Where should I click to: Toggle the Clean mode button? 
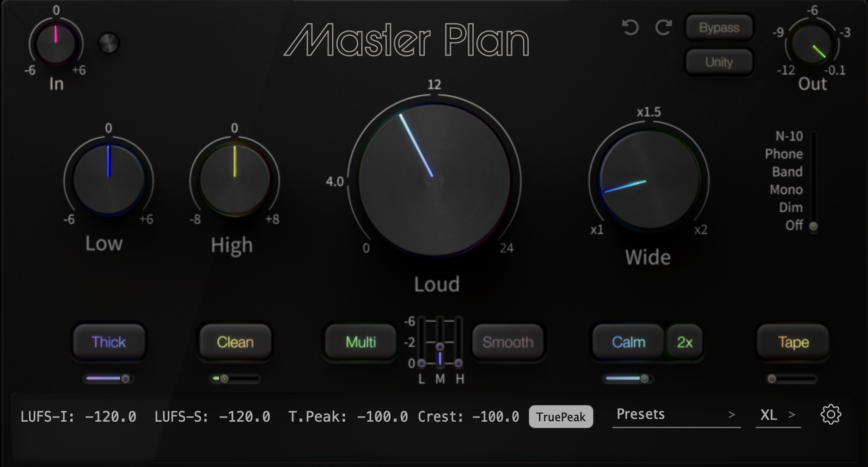tap(235, 342)
